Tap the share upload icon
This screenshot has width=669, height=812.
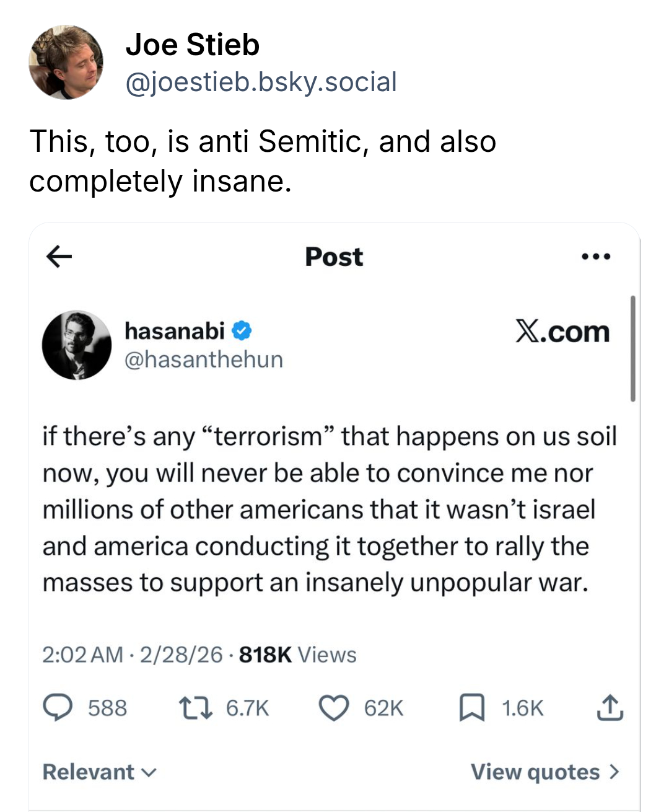(610, 708)
